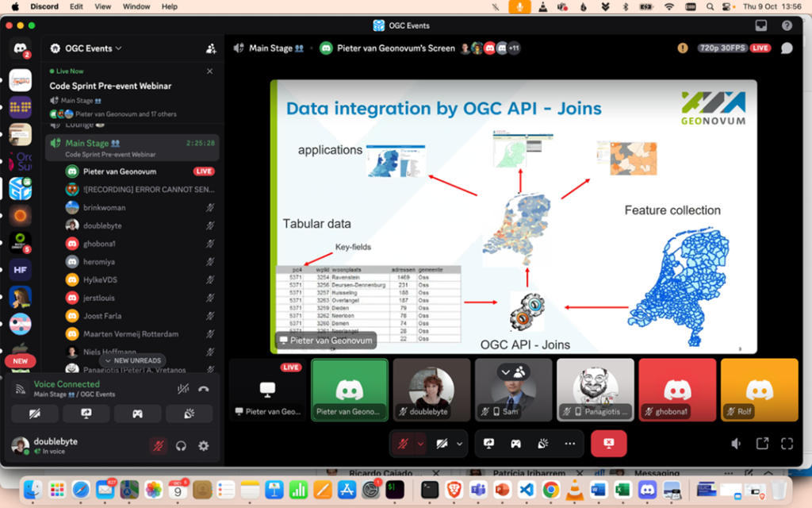The image size is (812, 508).
Task: Open the OGC Events server dropdown
Action: pyautogui.click(x=86, y=48)
